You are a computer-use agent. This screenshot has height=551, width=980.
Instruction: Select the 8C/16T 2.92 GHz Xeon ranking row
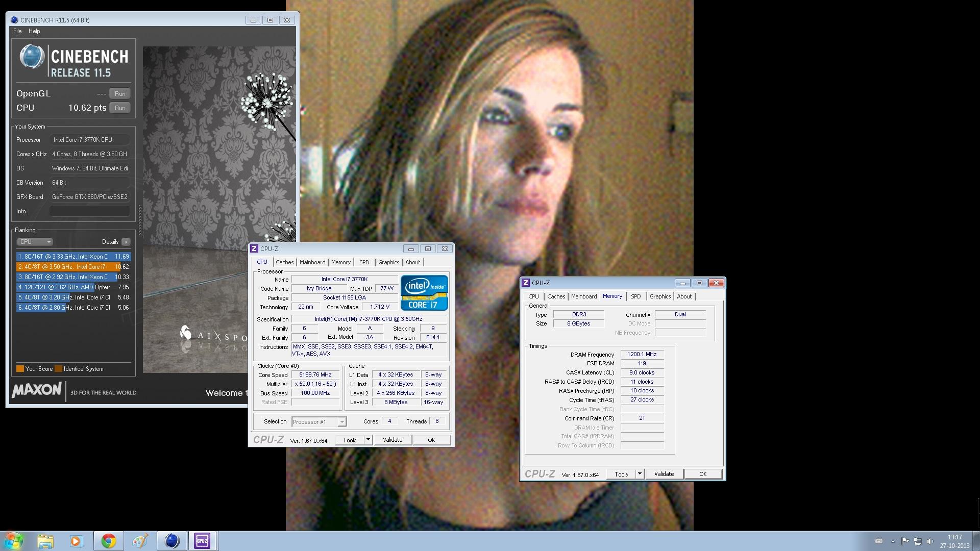[x=73, y=277]
